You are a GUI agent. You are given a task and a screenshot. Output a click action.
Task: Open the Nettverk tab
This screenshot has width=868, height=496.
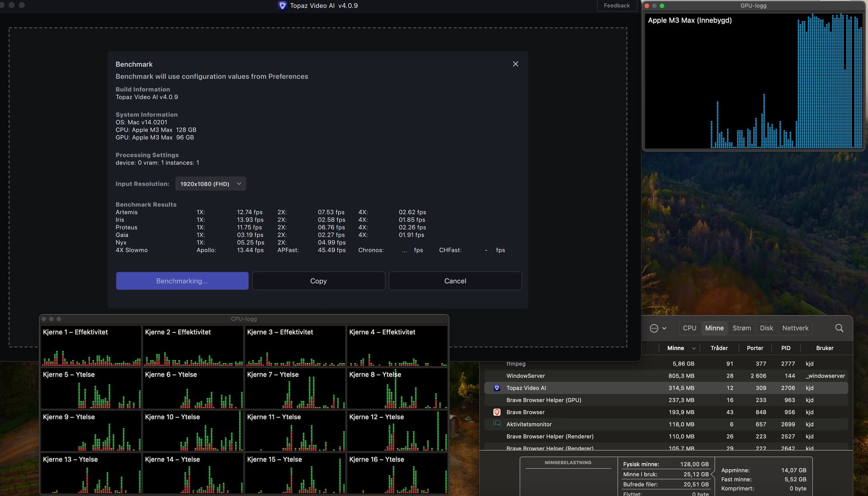[795, 328]
